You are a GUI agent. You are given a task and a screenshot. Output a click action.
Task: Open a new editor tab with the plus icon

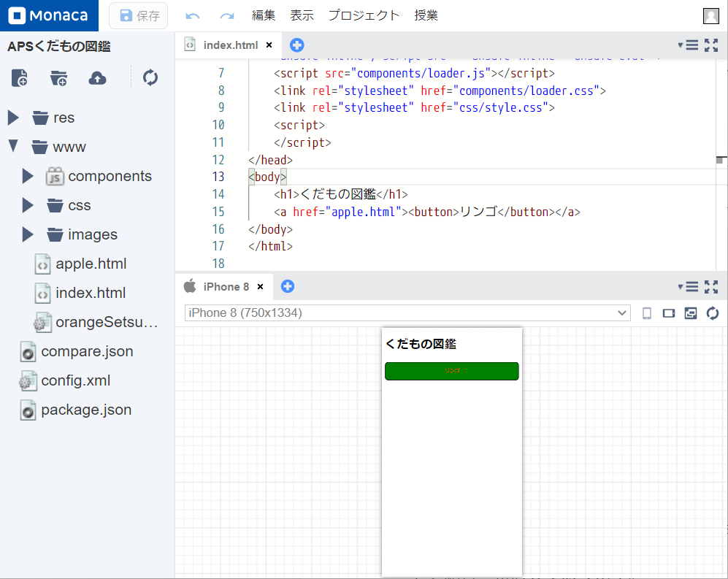296,45
